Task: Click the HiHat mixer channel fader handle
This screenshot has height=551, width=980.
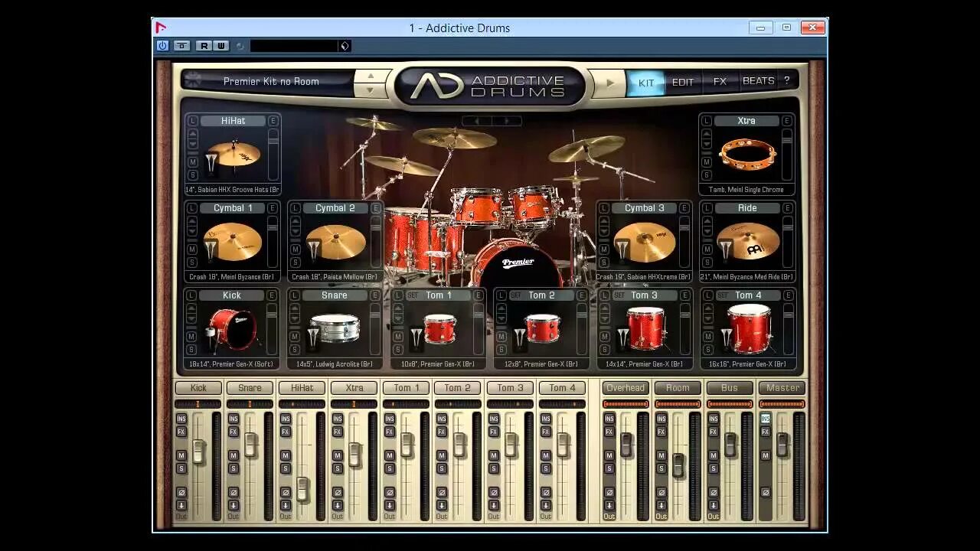Action: 302,489
